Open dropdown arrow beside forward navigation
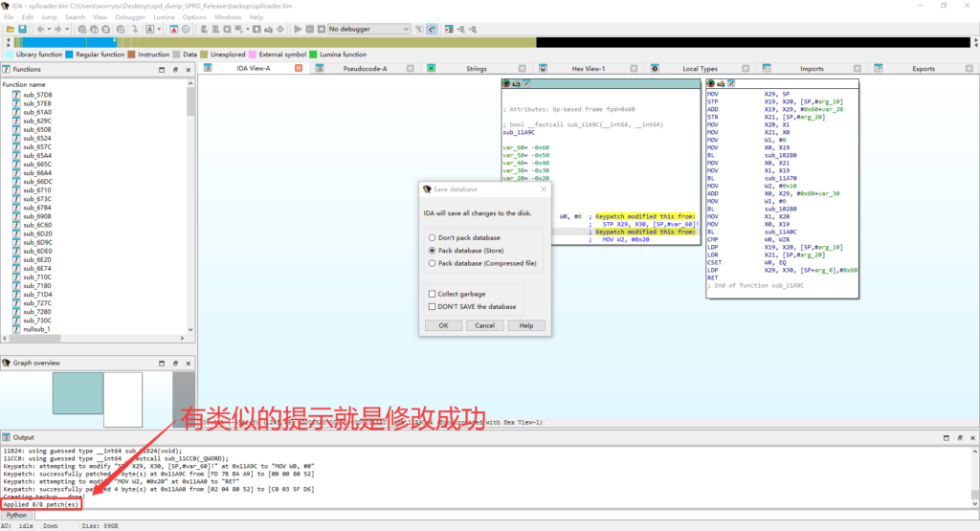This screenshot has height=531, width=980. coord(66,30)
